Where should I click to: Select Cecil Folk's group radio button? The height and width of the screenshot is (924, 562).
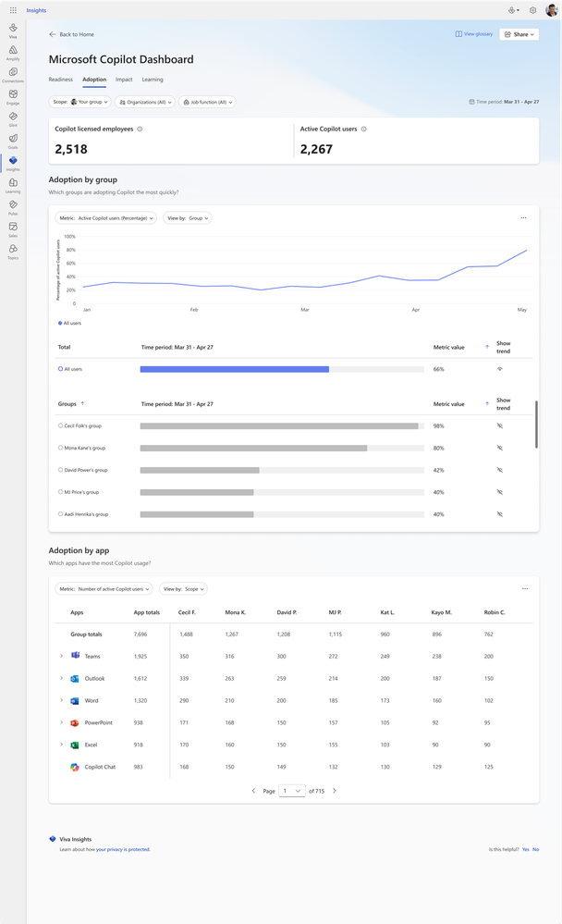[60, 425]
